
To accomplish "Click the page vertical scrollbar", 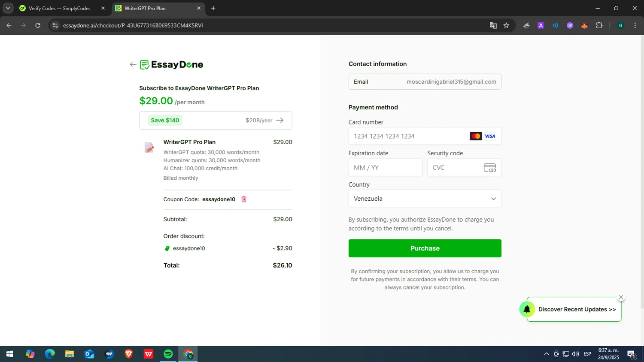I will 642,172.
